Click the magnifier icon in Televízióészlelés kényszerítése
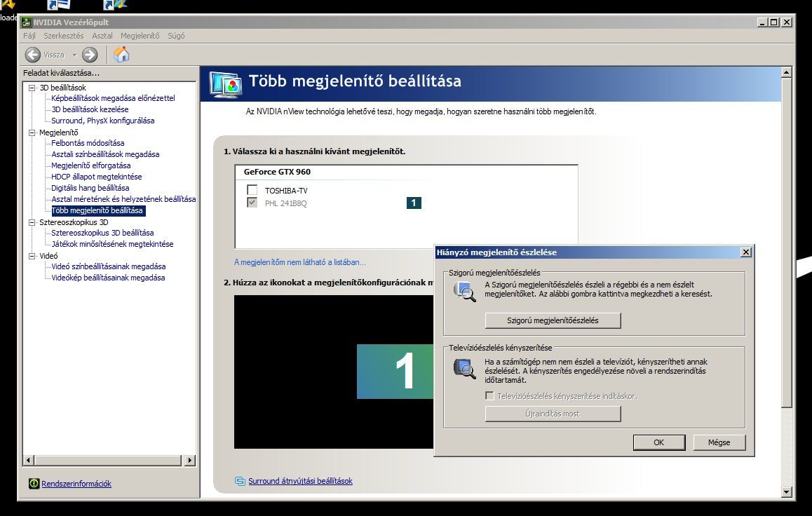812x516 pixels. 464,369
